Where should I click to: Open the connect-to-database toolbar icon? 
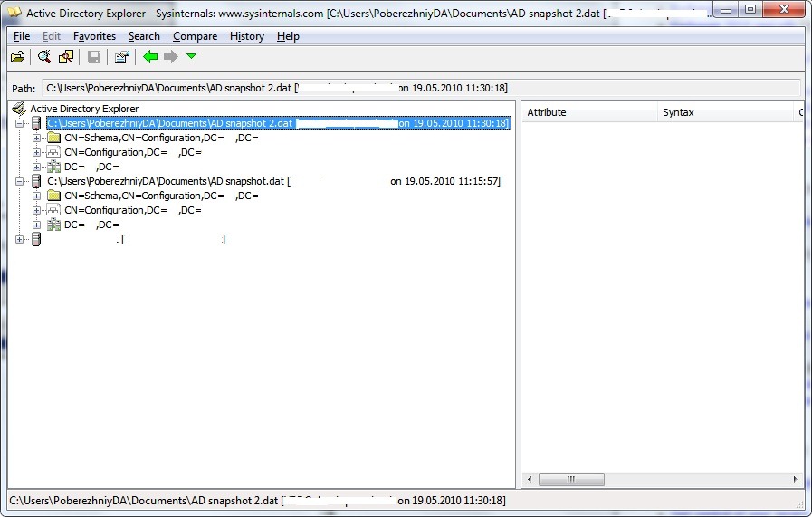coord(17,56)
